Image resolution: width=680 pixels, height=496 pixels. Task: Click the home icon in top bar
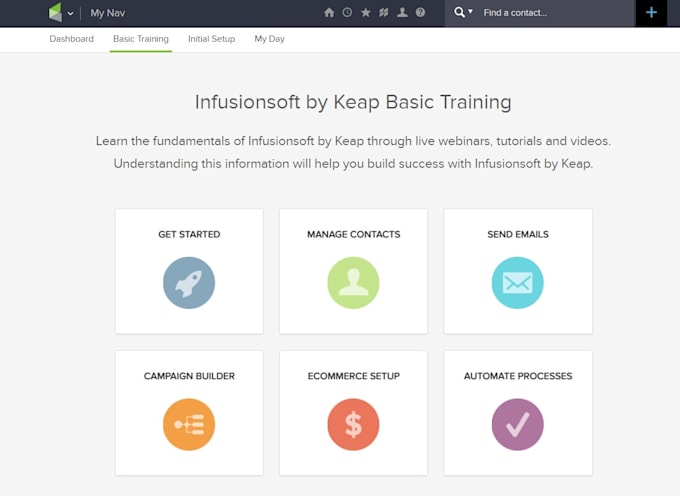[x=330, y=13]
